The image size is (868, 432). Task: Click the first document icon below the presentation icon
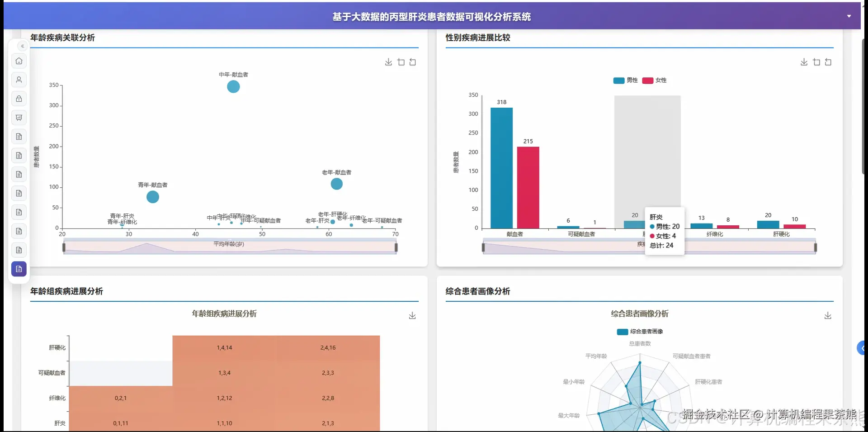[19, 137]
